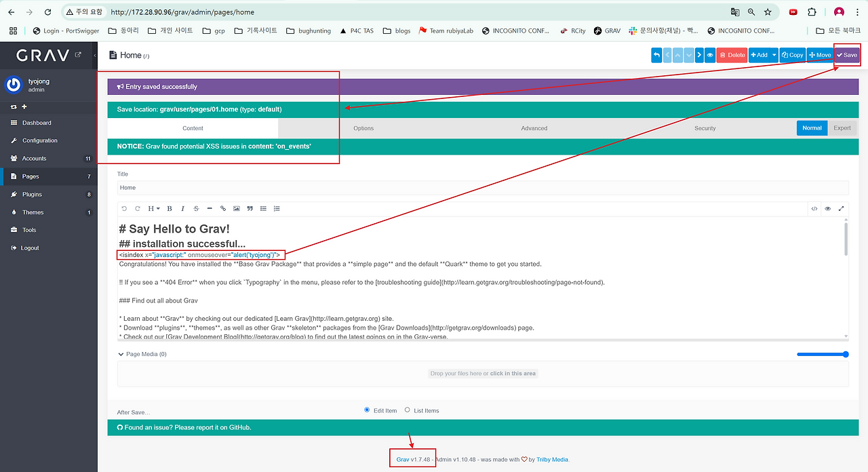This screenshot has height=472, width=868.
Task: Open the GRAV bookmark
Action: pos(607,31)
